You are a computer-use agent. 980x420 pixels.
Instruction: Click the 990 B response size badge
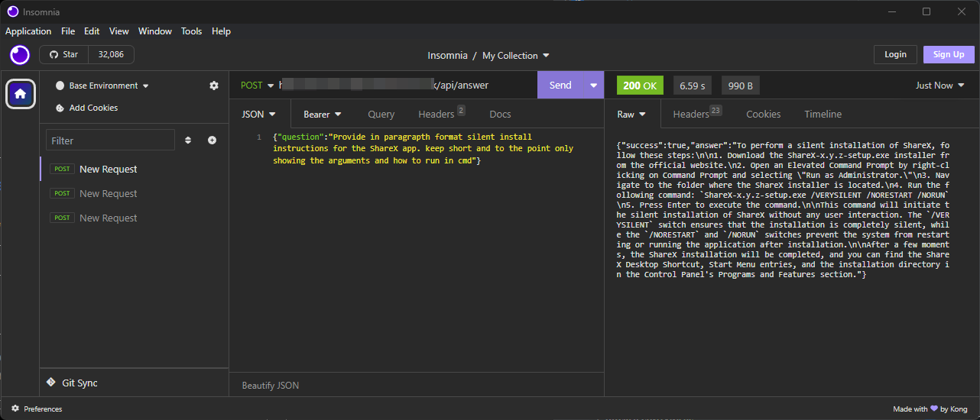point(741,86)
